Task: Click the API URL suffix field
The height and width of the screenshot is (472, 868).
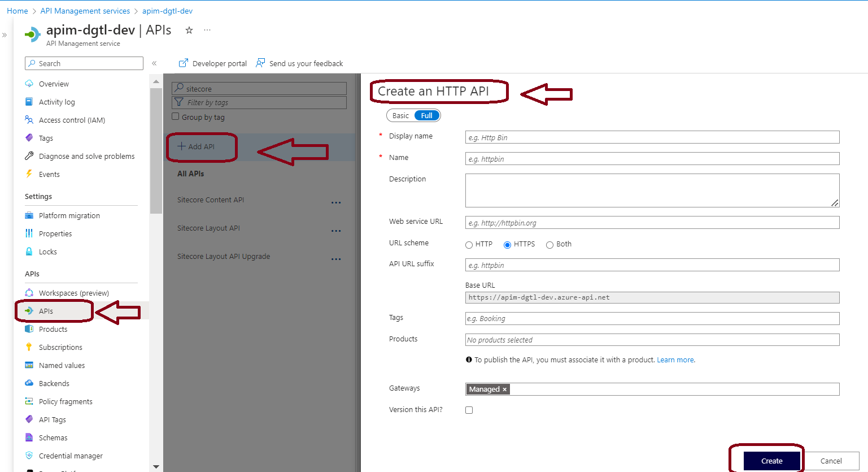Action: pos(652,265)
